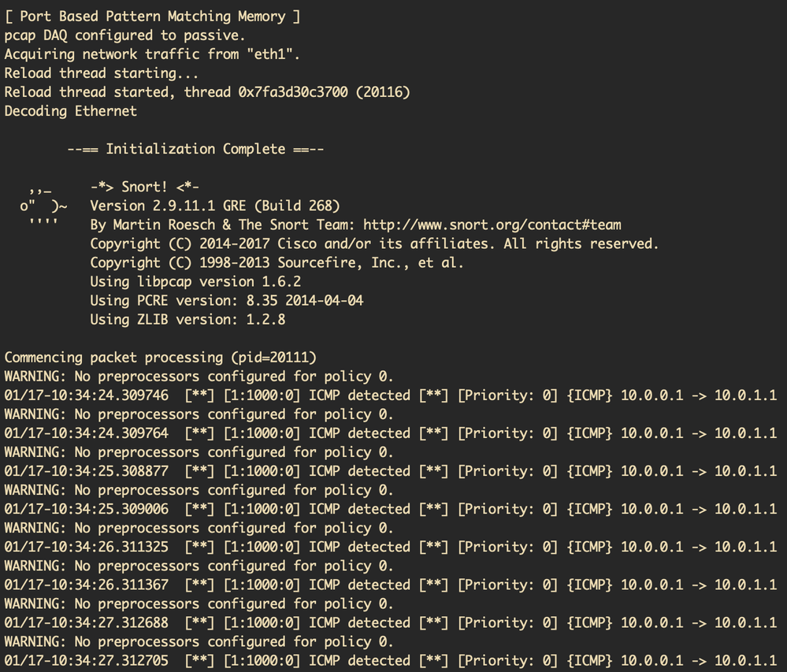Click the first WARNING No preprocessors line
Image resolution: width=787 pixels, height=672 pixels.
tap(199, 377)
